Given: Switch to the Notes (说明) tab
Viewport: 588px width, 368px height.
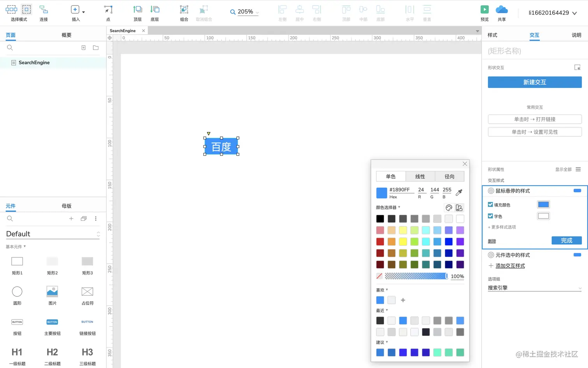Looking at the screenshot, I should 576,35.
